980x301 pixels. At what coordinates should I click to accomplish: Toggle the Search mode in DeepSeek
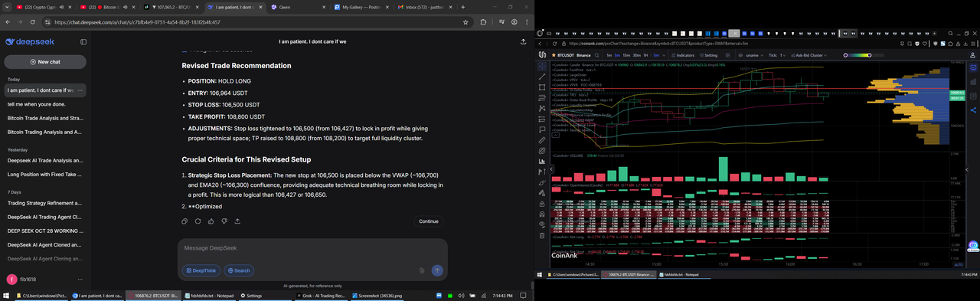point(239,270)
